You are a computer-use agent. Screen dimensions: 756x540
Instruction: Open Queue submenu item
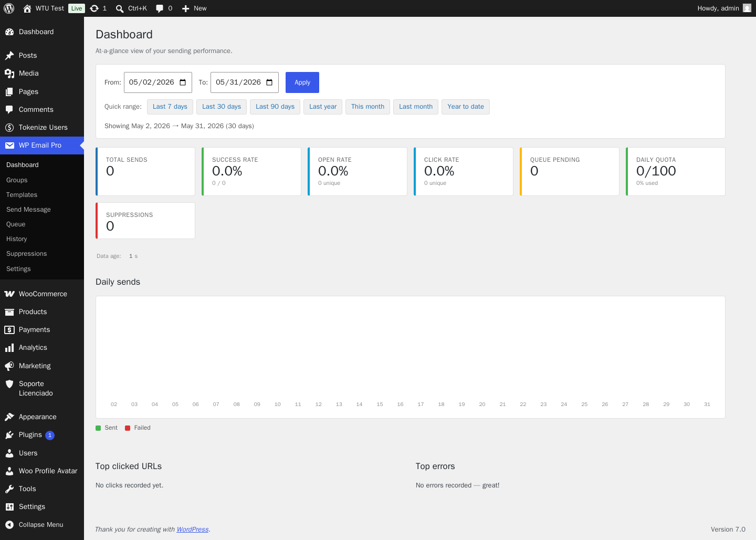(x=16, y=224)
